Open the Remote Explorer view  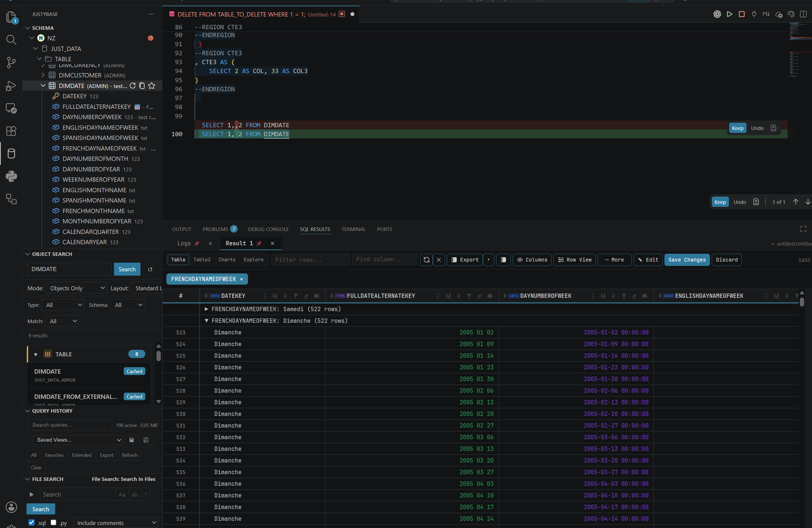(x=11, y=108)
